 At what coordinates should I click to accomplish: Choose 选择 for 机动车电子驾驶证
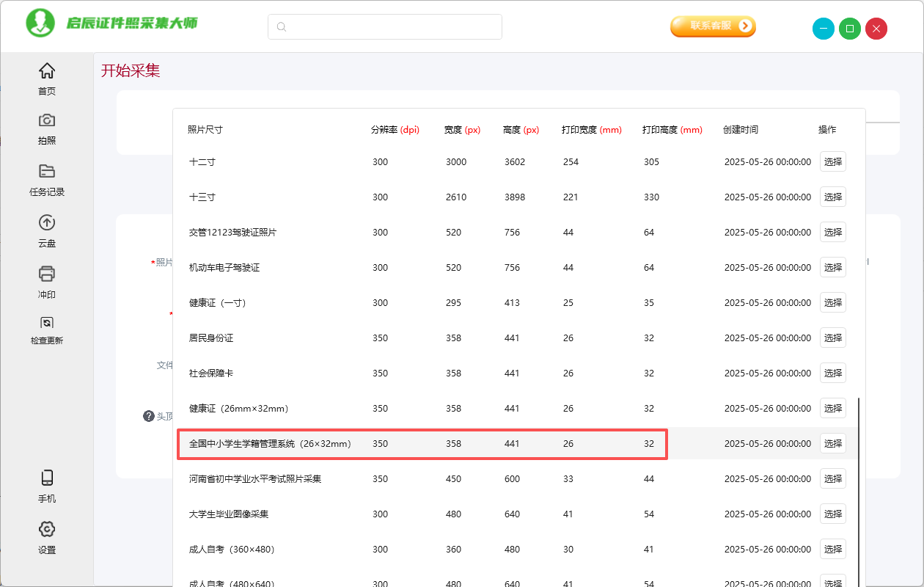[833, 267]
